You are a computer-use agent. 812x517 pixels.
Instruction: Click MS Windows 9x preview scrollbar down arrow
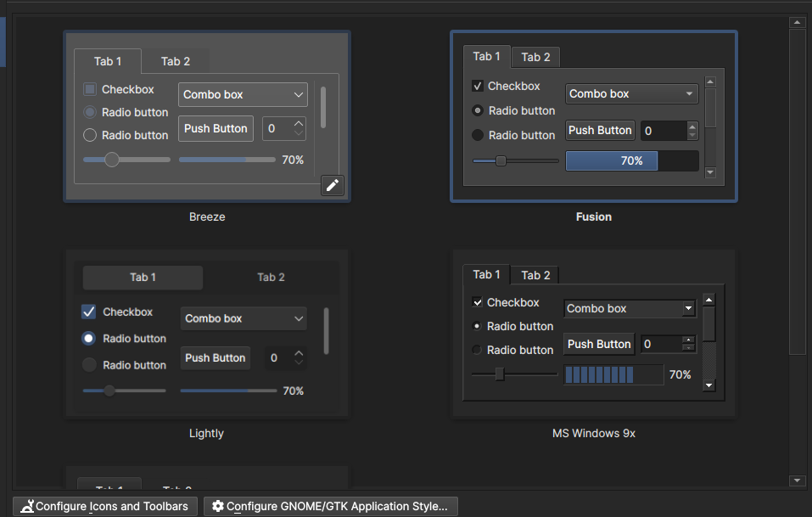(x=709, y=385)
